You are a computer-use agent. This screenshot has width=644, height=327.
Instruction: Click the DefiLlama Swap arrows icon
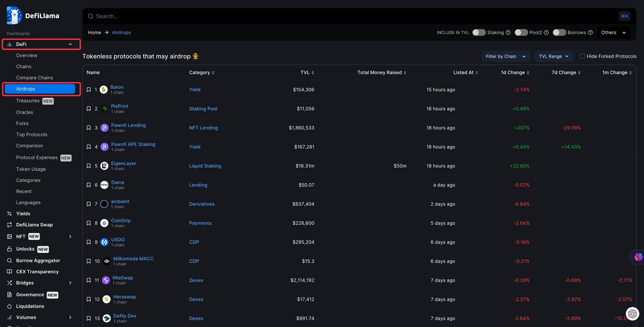pos(10,225)
